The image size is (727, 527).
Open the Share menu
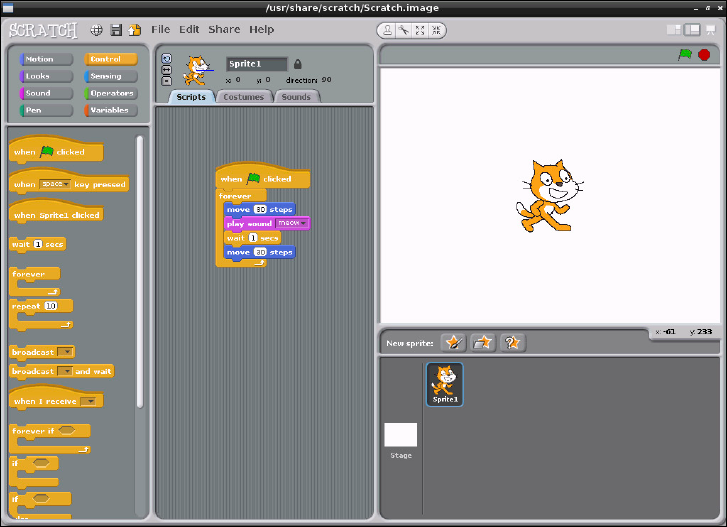[x=224, y=30]
